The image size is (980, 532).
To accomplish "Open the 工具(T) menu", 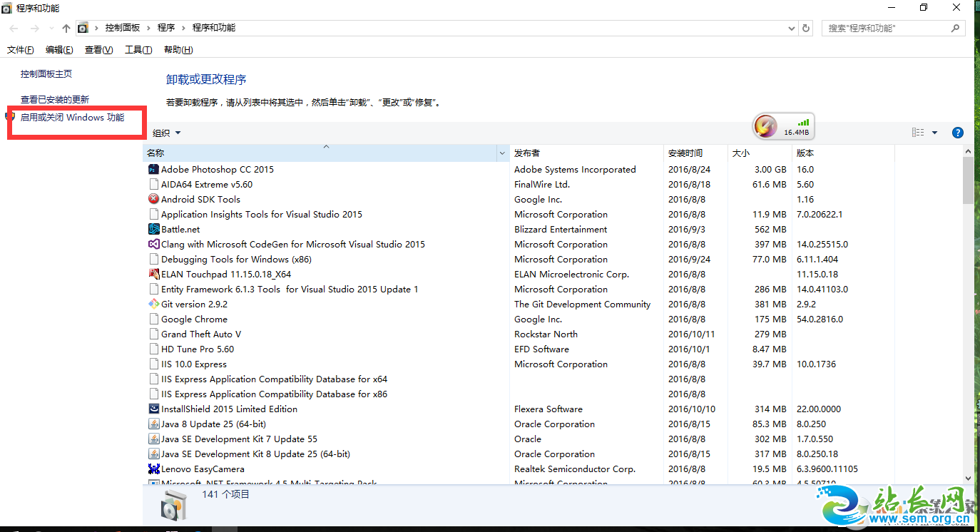I will [138, 50].
